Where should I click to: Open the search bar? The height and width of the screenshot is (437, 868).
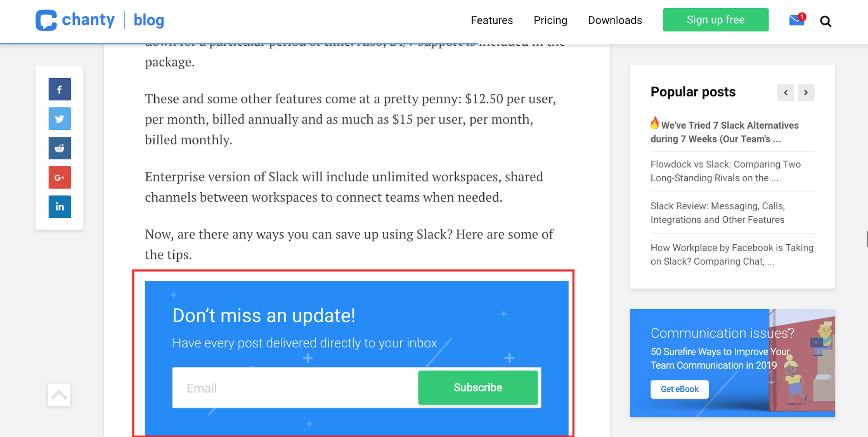pos(825,20)
